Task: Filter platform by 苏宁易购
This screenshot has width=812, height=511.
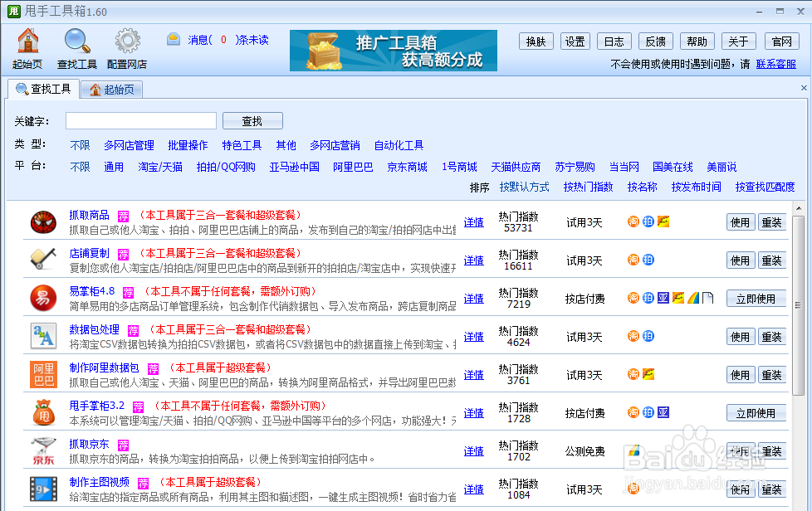Action: pos(575,167)
